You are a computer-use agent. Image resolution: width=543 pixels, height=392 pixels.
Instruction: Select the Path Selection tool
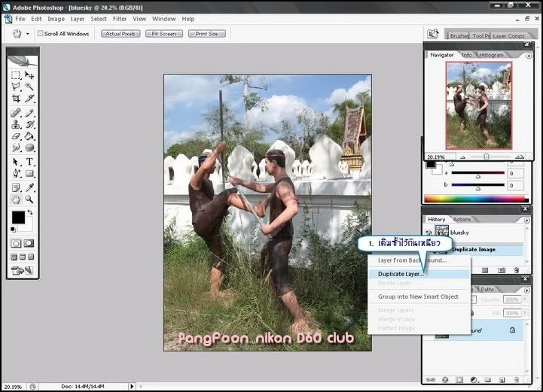click(x=16, y=162)
